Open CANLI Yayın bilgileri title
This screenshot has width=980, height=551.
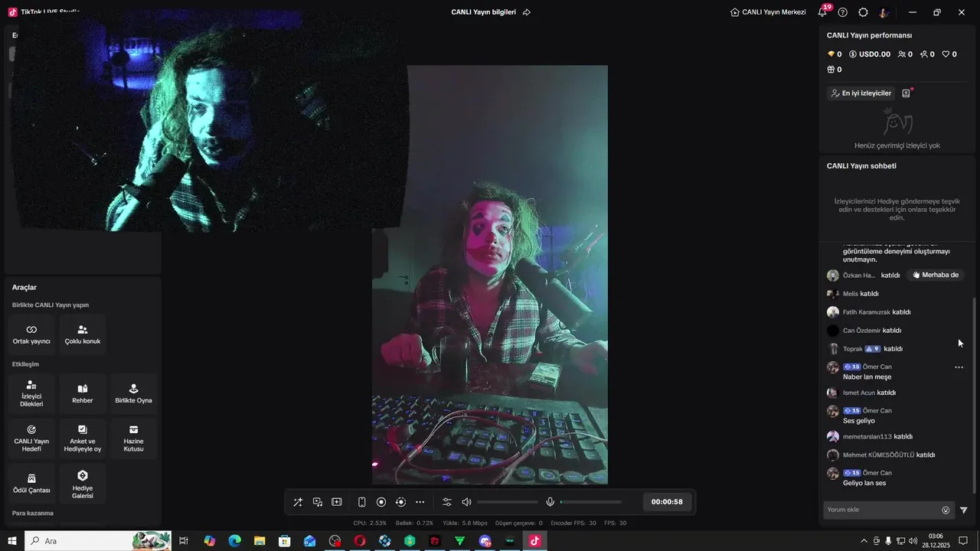coord(483,12)
